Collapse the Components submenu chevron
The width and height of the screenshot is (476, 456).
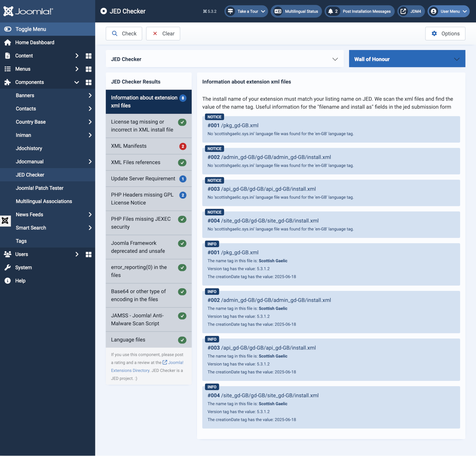77,82
